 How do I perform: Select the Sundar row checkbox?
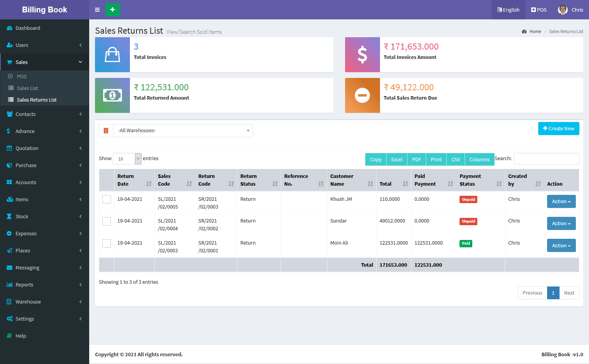(107, 221)
